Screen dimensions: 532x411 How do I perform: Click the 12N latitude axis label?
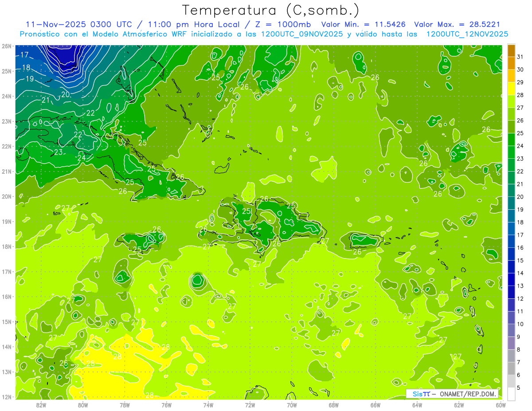pyautogui.click(x=6, y=397)
